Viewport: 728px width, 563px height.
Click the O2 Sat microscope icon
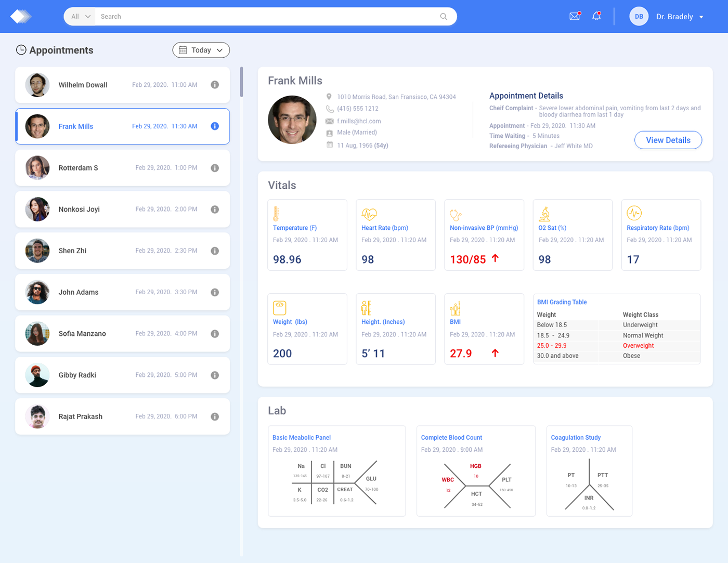544,214
